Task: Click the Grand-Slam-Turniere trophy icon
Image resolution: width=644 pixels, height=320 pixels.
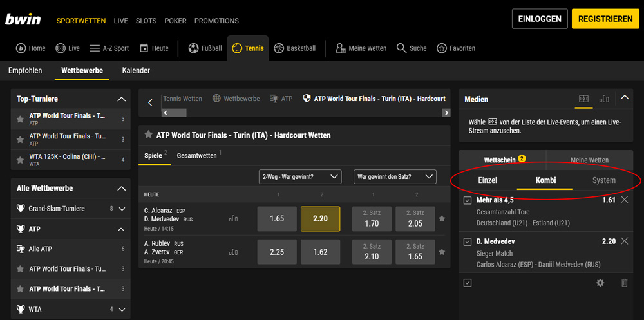Action: (x=21, y=209)
